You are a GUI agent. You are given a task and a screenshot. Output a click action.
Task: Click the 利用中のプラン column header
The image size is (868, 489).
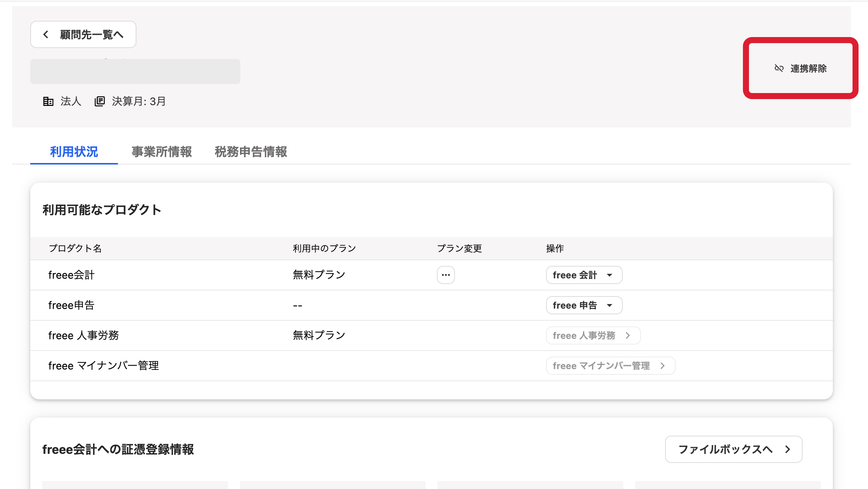click(325, 248)
